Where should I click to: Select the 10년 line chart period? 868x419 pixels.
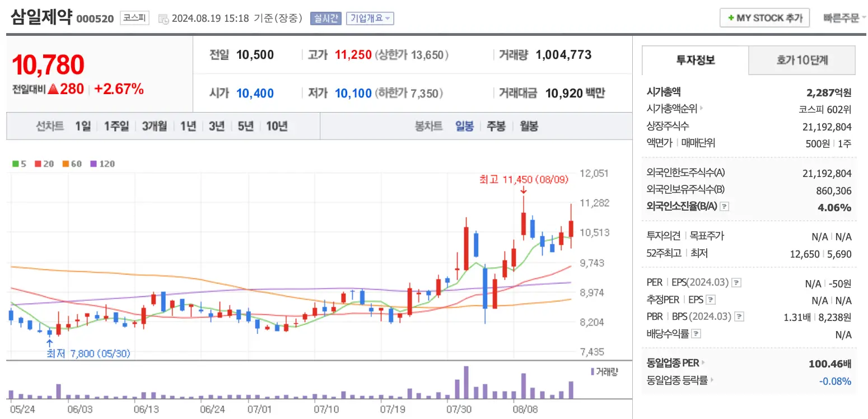(x=277, y=126)
